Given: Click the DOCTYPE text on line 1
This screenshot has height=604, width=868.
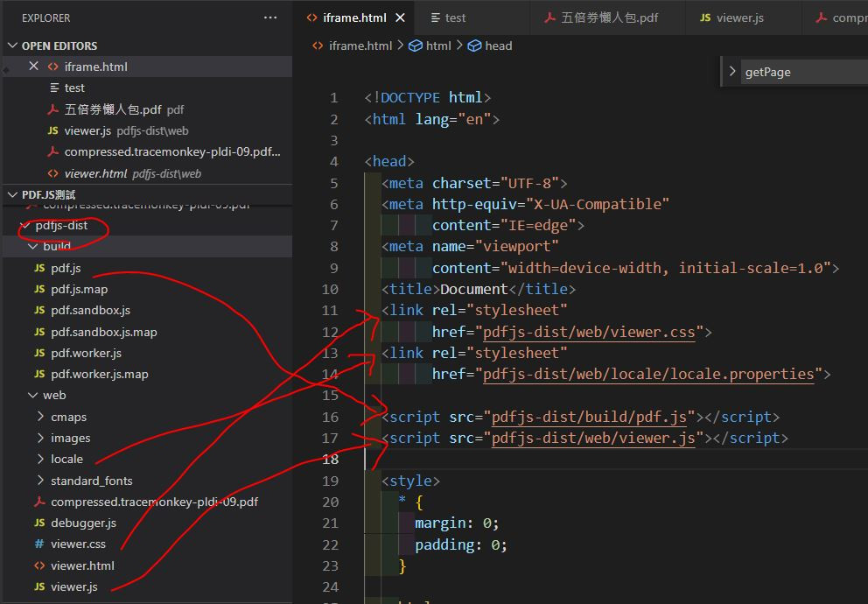Looking at the screenshot, I should (x=410, y=97).
